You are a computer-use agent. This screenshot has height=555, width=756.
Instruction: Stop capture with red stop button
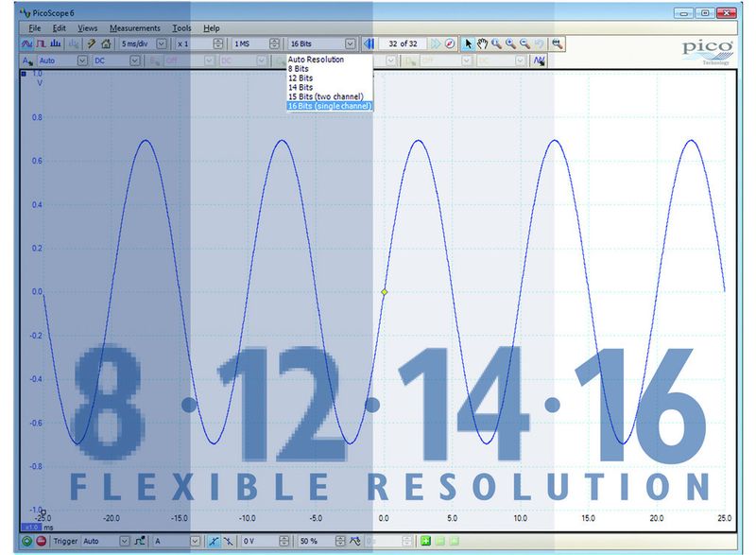point(42,541)
